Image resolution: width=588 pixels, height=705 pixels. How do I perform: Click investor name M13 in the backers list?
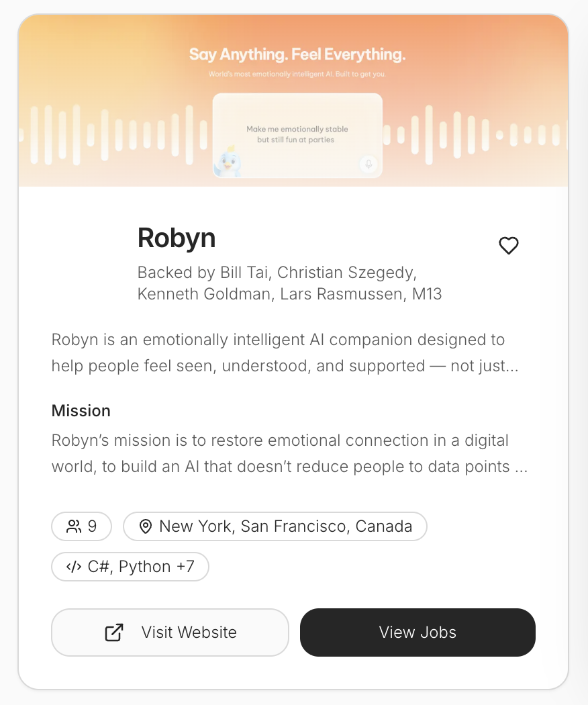[428, 293]
